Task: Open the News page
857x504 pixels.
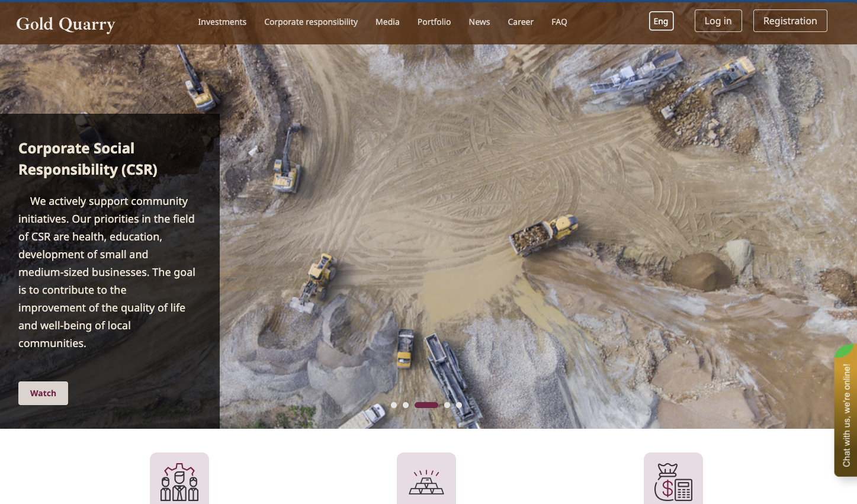Action: [x=479, y=22]
